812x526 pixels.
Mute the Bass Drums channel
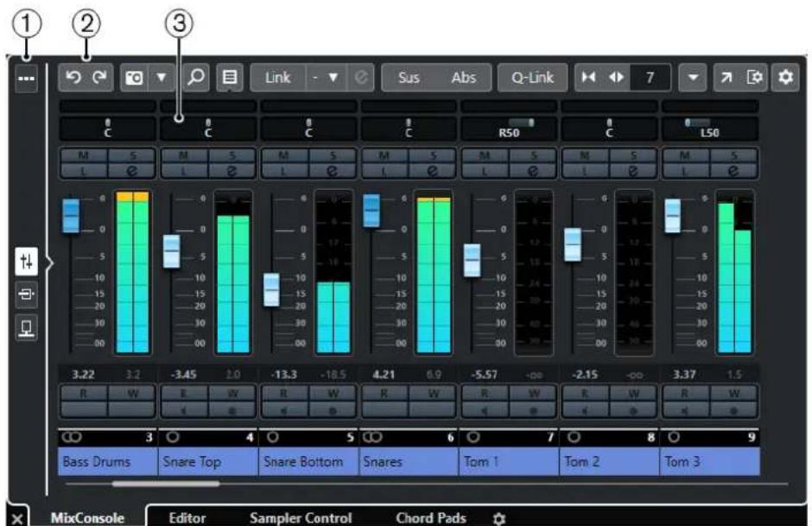click(x=84, y=155)
